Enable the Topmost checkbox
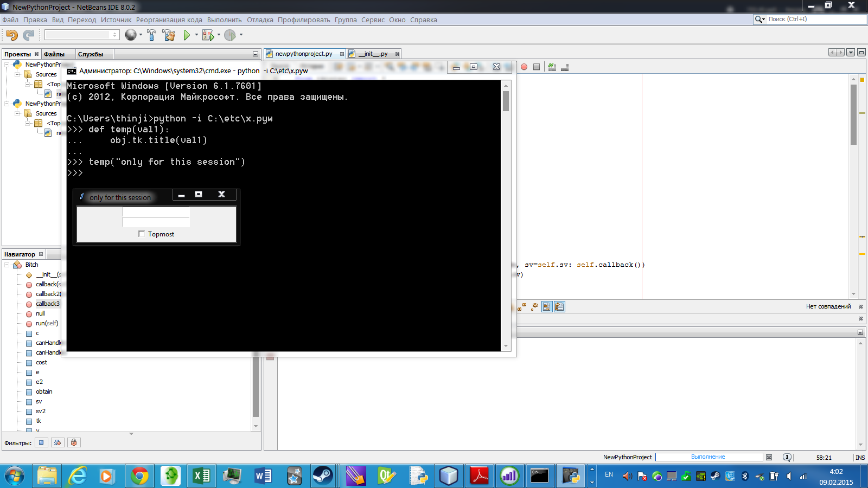The image size is (868, 488). (x=142, y=234)
